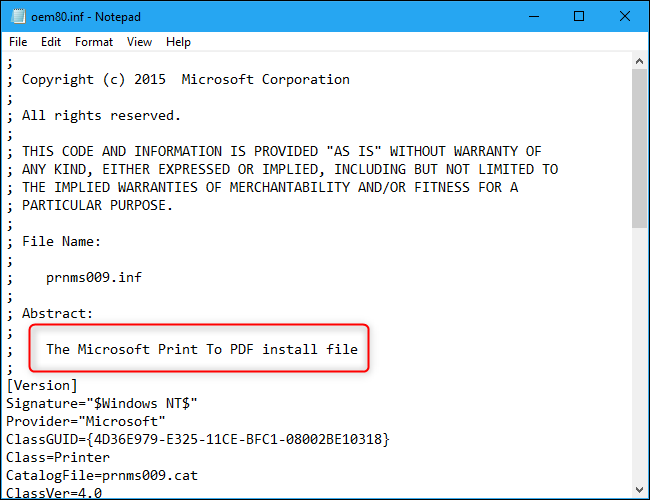Screen dimensions: 650x500
Task: Open the File menu
Action: pos(18,42)
